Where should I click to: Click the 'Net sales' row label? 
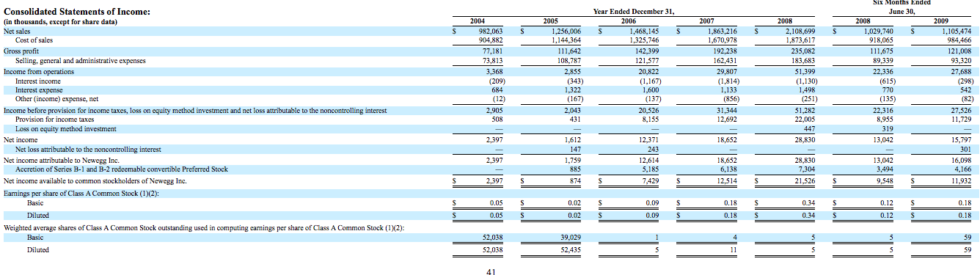coord(18,32)
